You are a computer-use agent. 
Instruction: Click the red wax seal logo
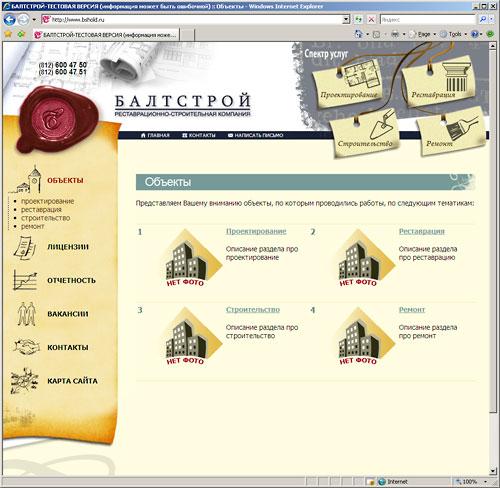click(x=57, y=117)
